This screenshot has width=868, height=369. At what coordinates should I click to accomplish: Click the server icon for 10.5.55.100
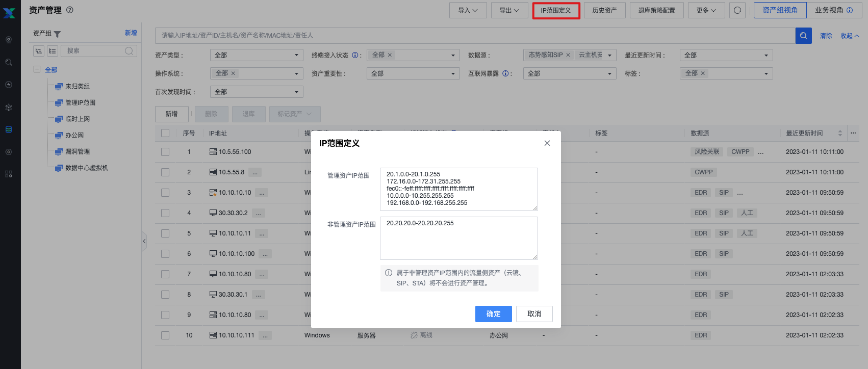point(213,152)
